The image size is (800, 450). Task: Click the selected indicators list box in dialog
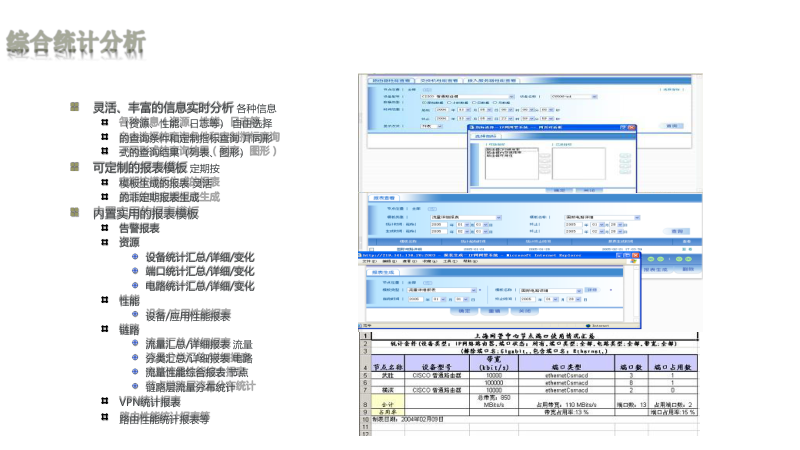[x=579, y=164]
